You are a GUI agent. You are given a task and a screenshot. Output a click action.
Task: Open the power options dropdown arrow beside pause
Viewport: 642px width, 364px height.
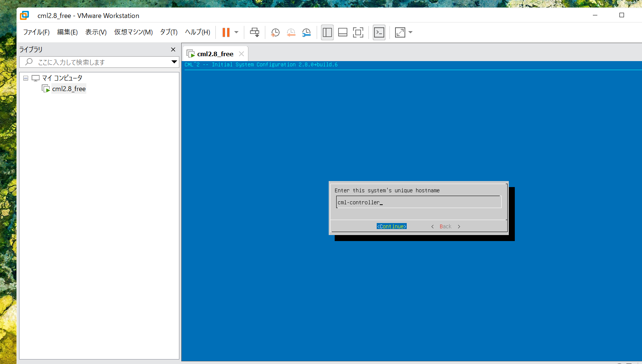click(x=236, y=32)
